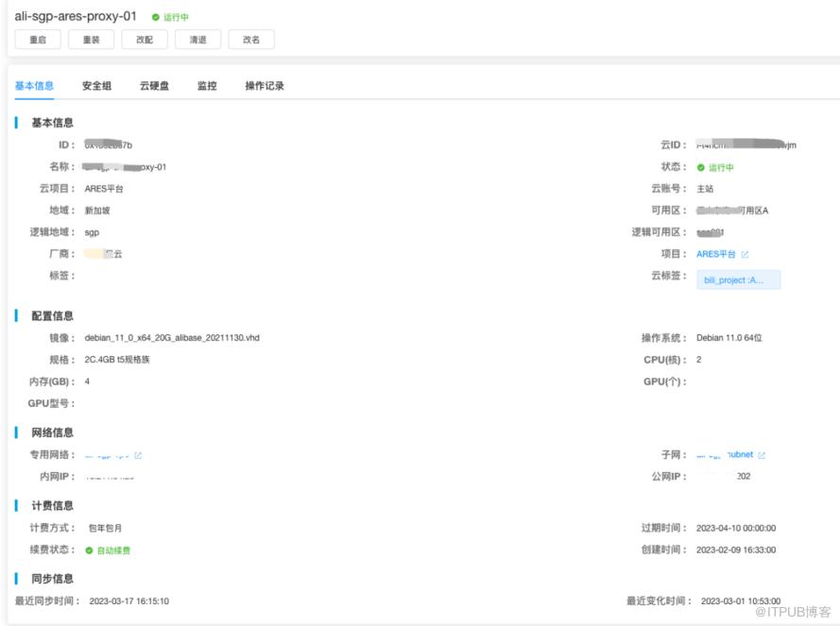Select the page title ali-sgp-ares-proxy-01
840x626 pixels.
76,16
